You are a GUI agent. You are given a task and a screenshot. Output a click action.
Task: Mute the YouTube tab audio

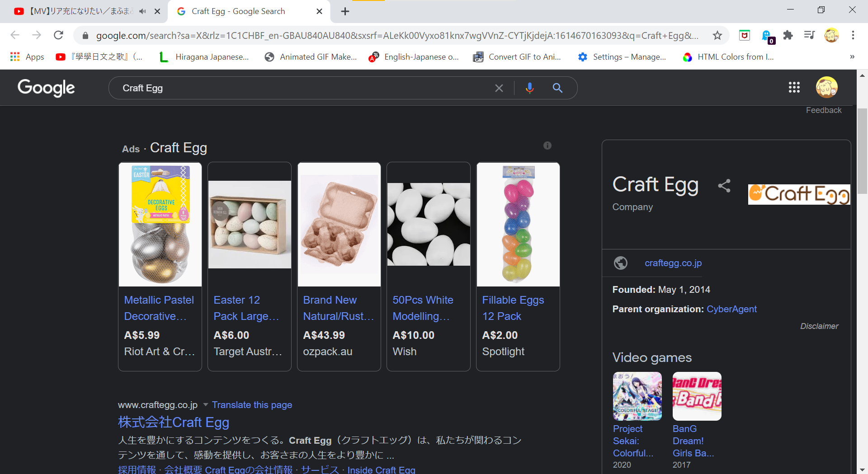point(142,11)
